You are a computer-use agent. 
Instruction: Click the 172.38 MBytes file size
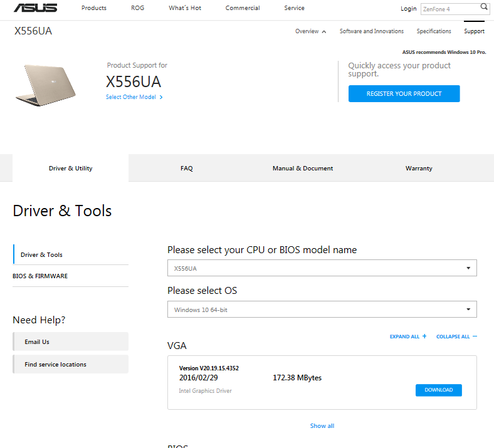(297, 377)
